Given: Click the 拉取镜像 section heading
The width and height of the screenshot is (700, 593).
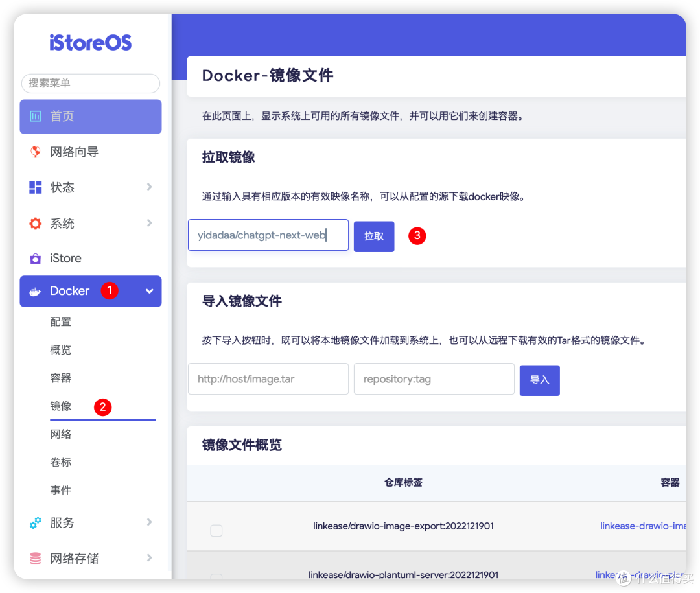Looking at the screenshot, I should (229, 157).
